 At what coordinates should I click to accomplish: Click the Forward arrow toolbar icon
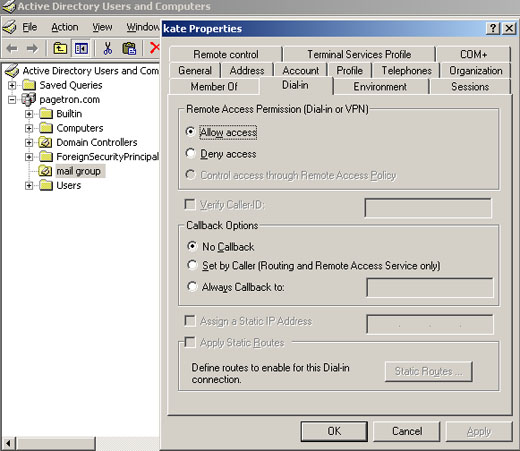tap(32, 49)
